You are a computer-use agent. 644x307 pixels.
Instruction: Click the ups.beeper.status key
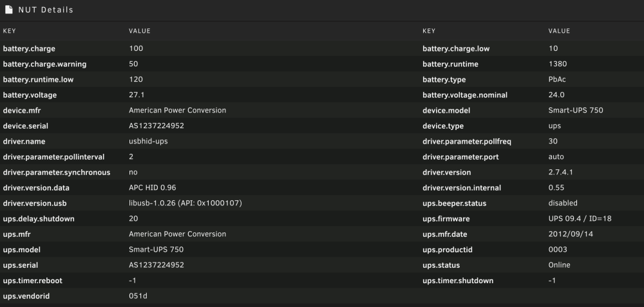point(454,203)
